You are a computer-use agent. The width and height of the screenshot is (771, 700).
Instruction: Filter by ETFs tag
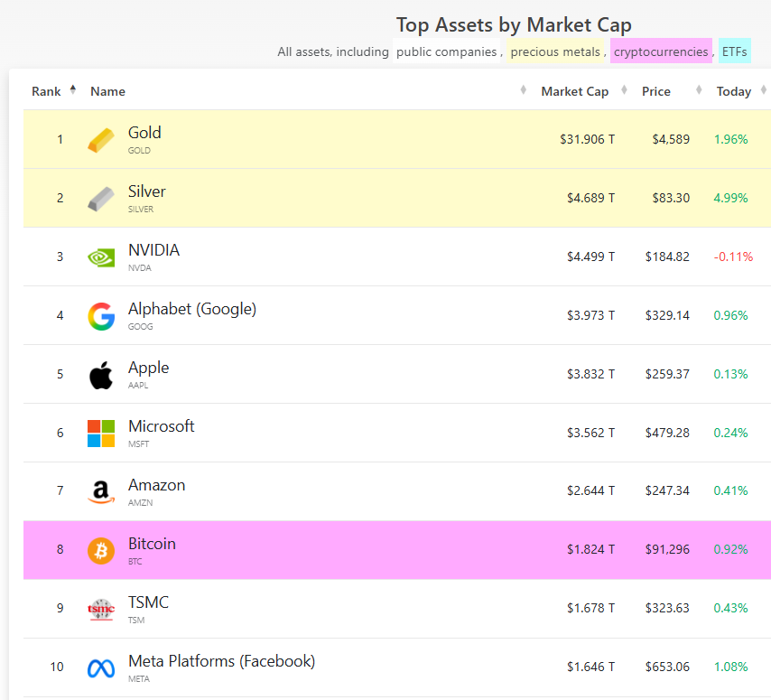click(x=734, y=51)
